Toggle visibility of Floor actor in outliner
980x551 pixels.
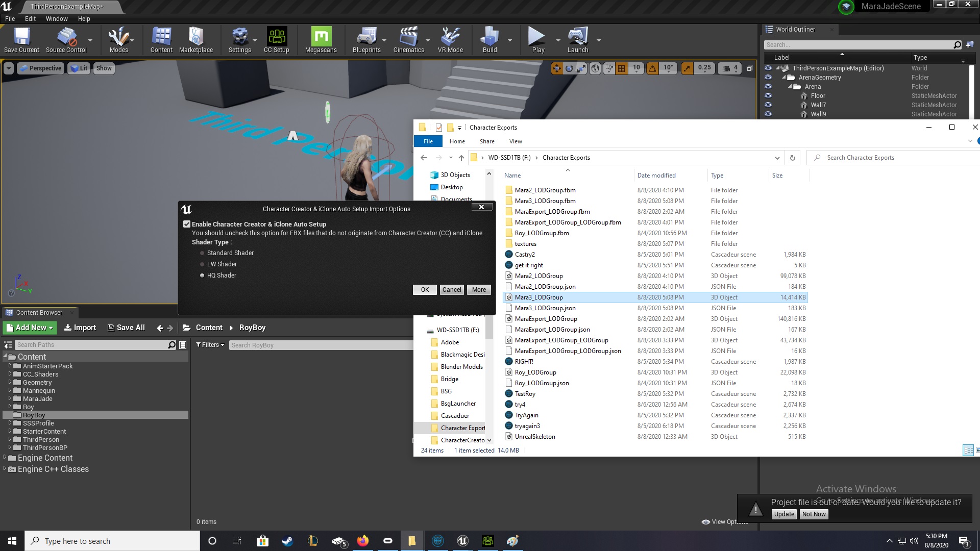tap(768, 95)
